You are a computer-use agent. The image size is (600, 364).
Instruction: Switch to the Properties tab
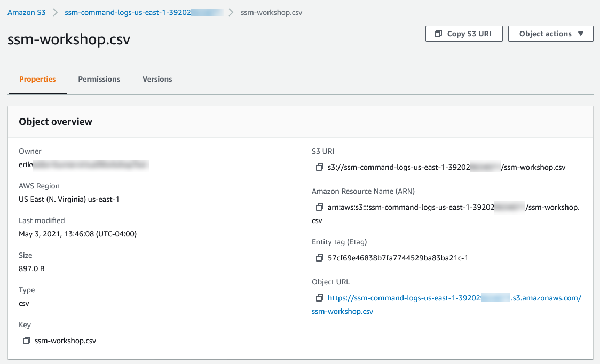click(37, 79)
